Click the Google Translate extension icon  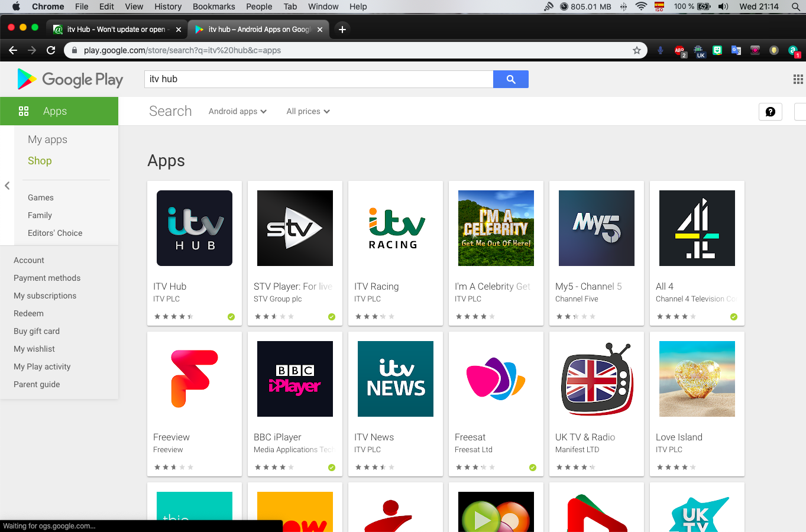click(736, 50)
